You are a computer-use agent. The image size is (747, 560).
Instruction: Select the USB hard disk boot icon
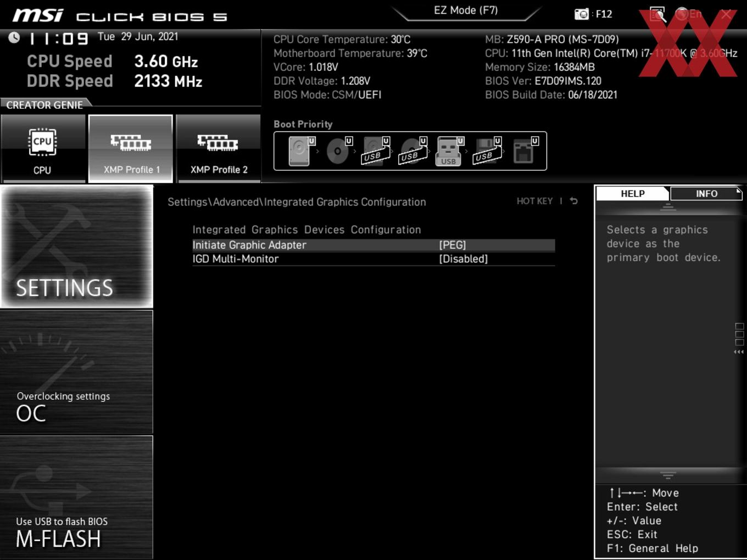pyautogui.click(x=375, y=151)
